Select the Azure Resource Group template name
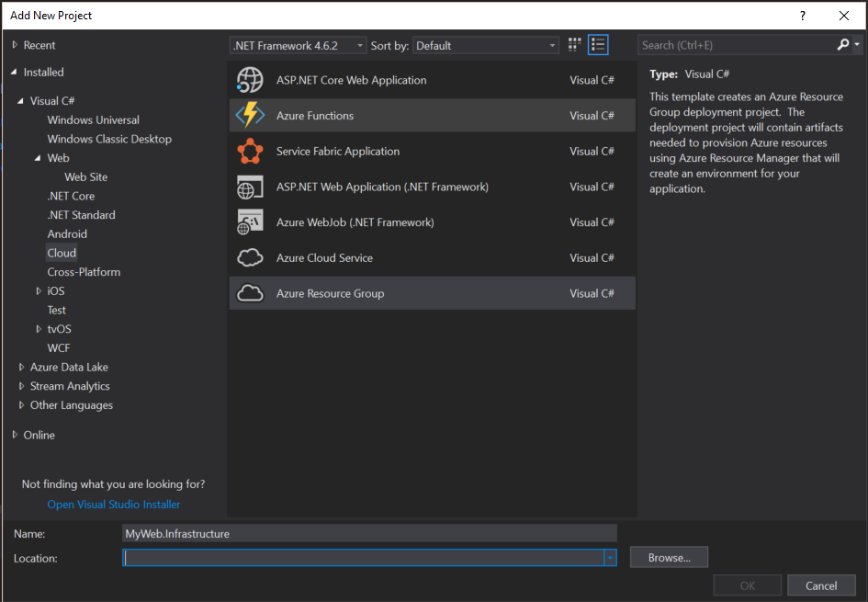This screenshot has width=868, height=602. [x=330, y=293]
